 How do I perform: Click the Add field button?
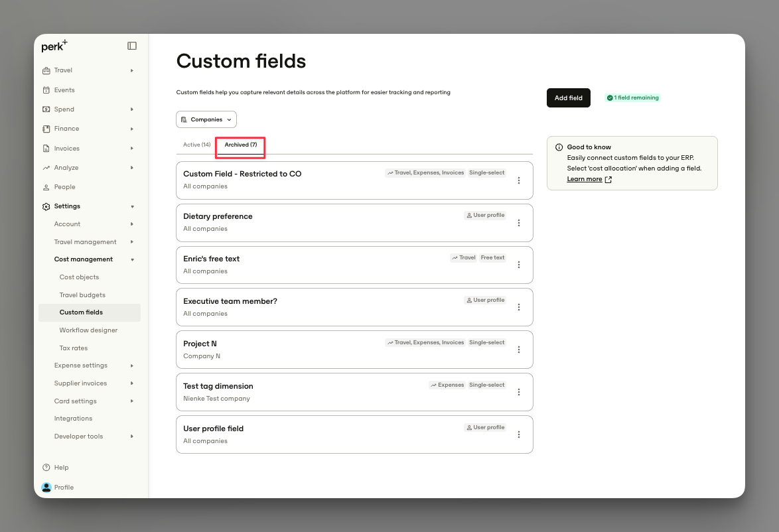(x=569, y=98)
